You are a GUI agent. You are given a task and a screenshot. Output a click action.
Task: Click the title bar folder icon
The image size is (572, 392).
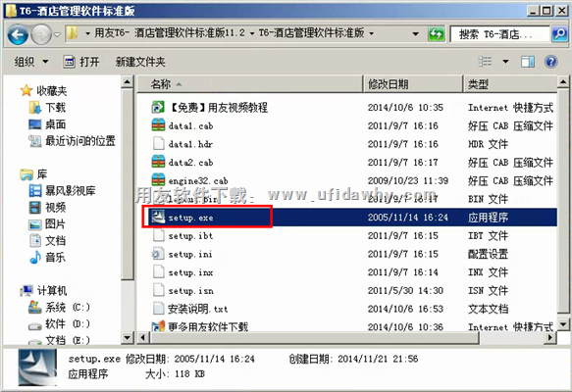tap(10, 10)
